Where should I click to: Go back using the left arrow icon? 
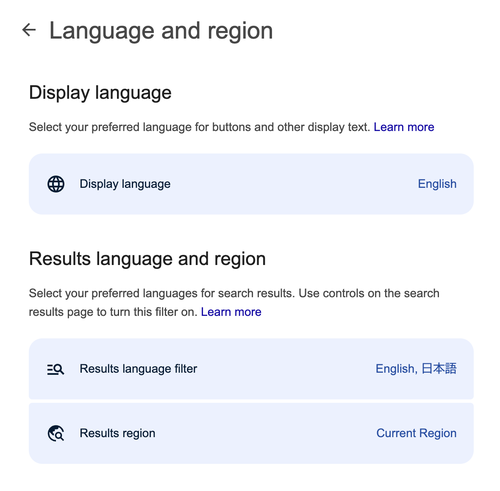(29, 30)
